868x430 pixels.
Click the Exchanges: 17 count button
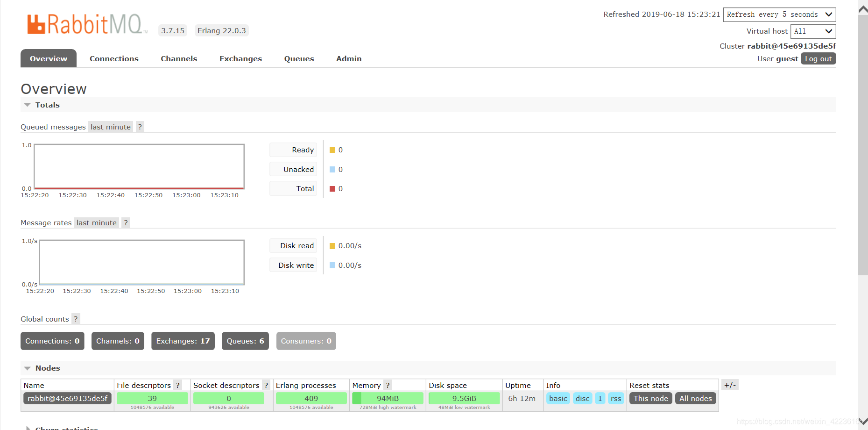pyautogui.click(x=183, y=341)
